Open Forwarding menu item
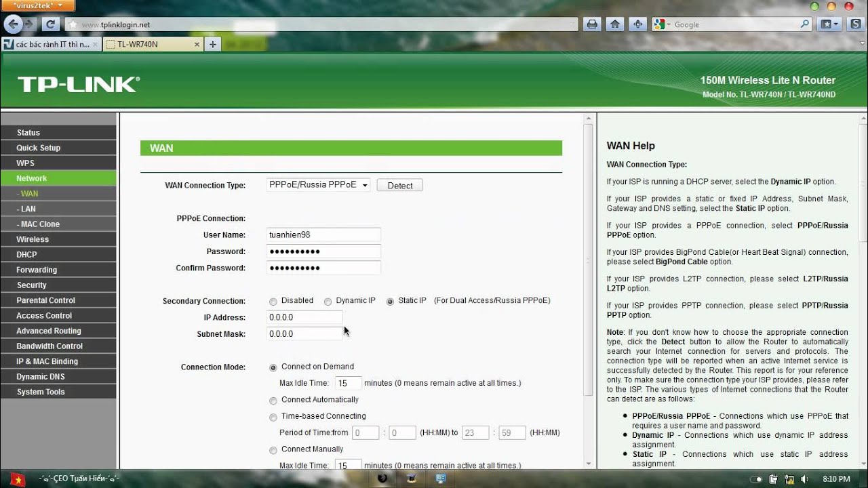The height and width of the screenshot is (488, 868). (x=58, y=270)
